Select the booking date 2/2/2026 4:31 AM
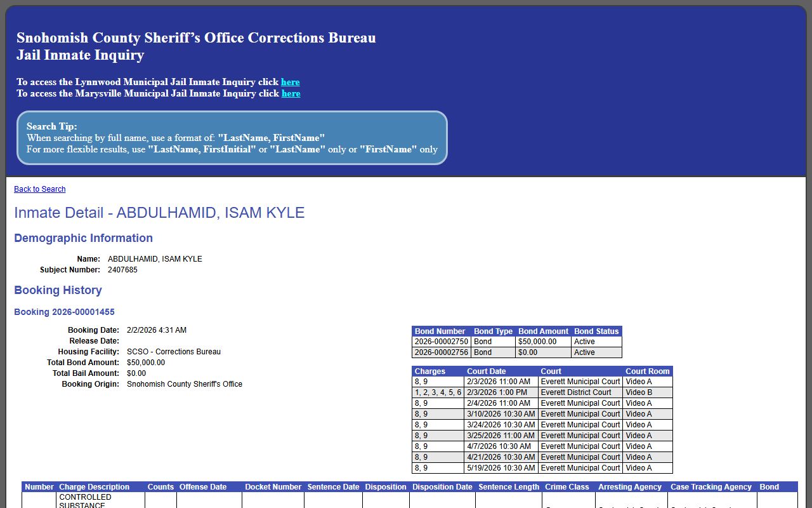Viewport: 812px width, 508px height. click(157, 330)
